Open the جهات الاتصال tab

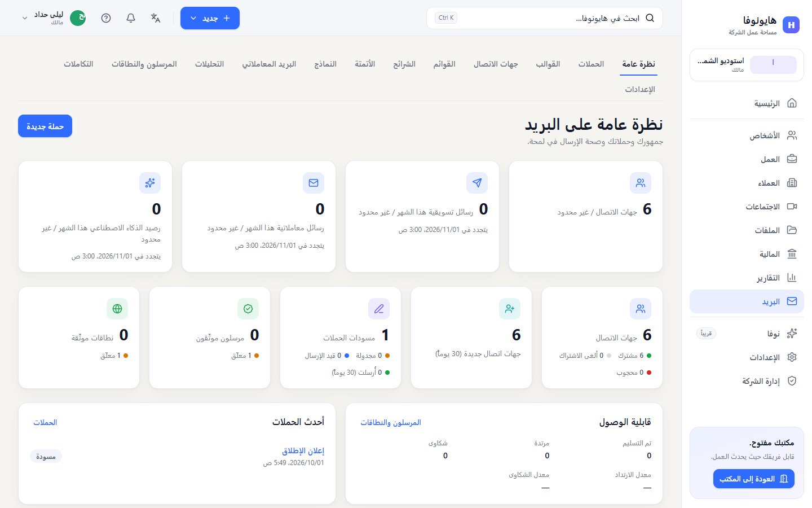[x=496, y=64]
